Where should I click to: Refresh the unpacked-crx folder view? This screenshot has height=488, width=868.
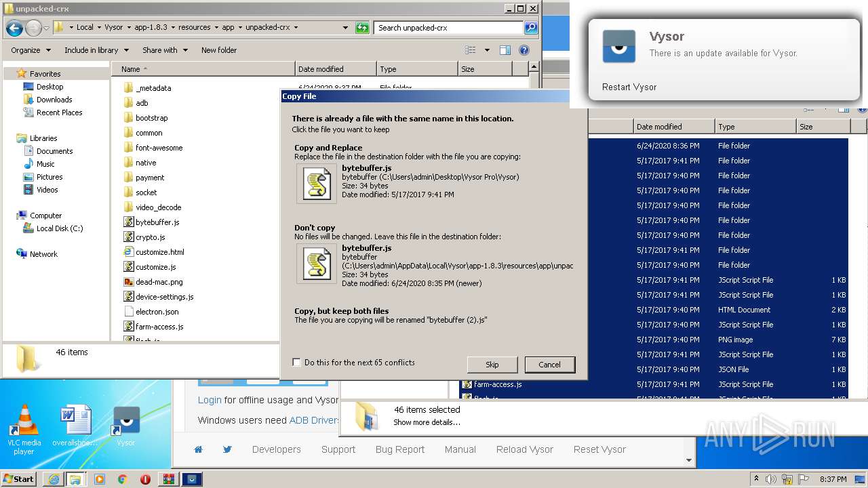362,28
